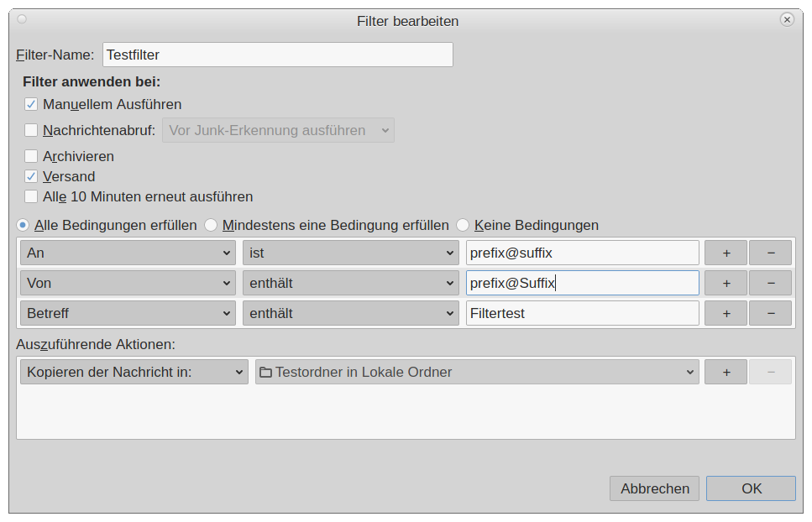
Task: Select the Keine Bedingungen radio option
Action: (463, 225)
